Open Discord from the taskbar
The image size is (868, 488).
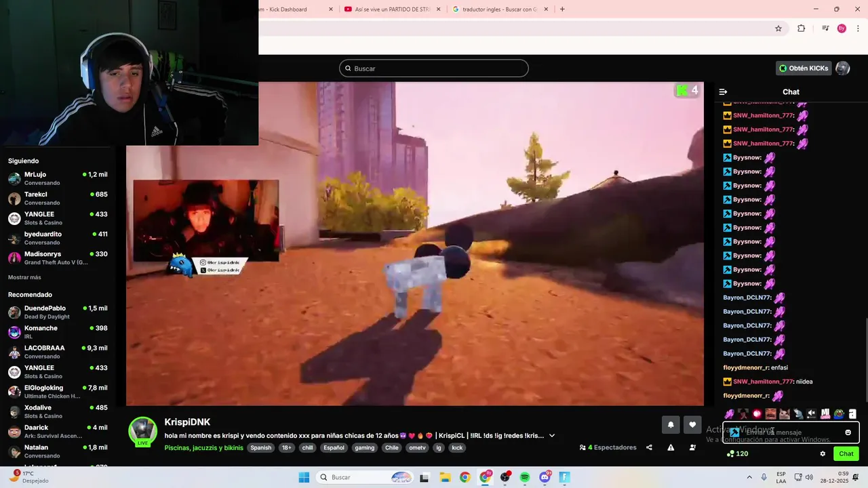pos(545,477)
